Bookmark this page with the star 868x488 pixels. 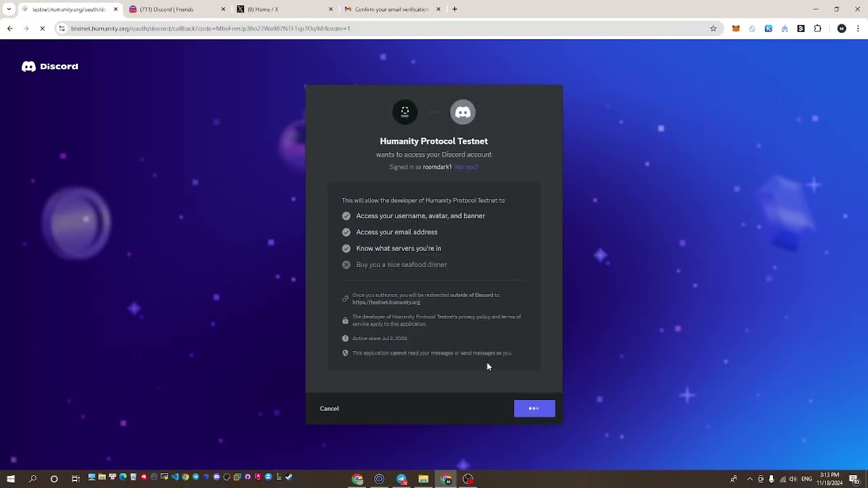point(713,28)
